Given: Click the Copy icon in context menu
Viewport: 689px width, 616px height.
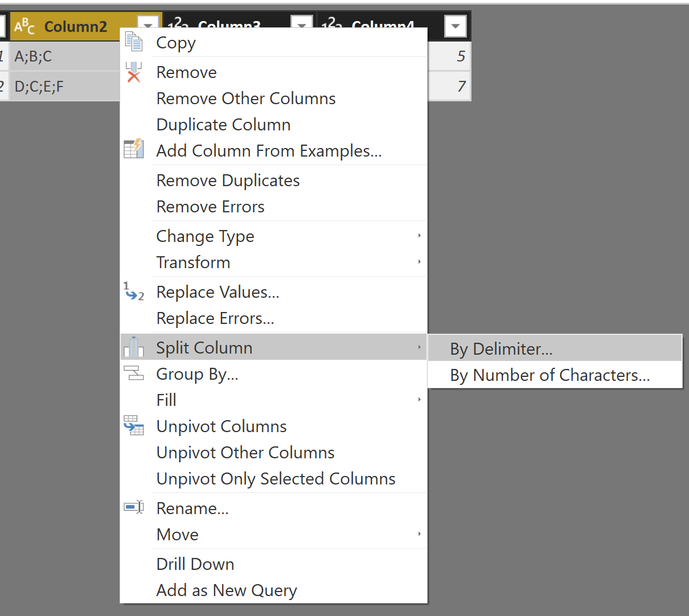Looking at the screenshot, I should click(x=134, y=42).
